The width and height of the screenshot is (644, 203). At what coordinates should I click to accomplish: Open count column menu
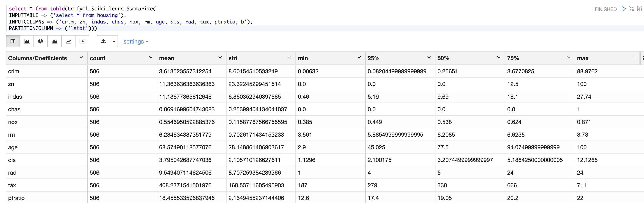pyautogui.click(x=151, y=58)
